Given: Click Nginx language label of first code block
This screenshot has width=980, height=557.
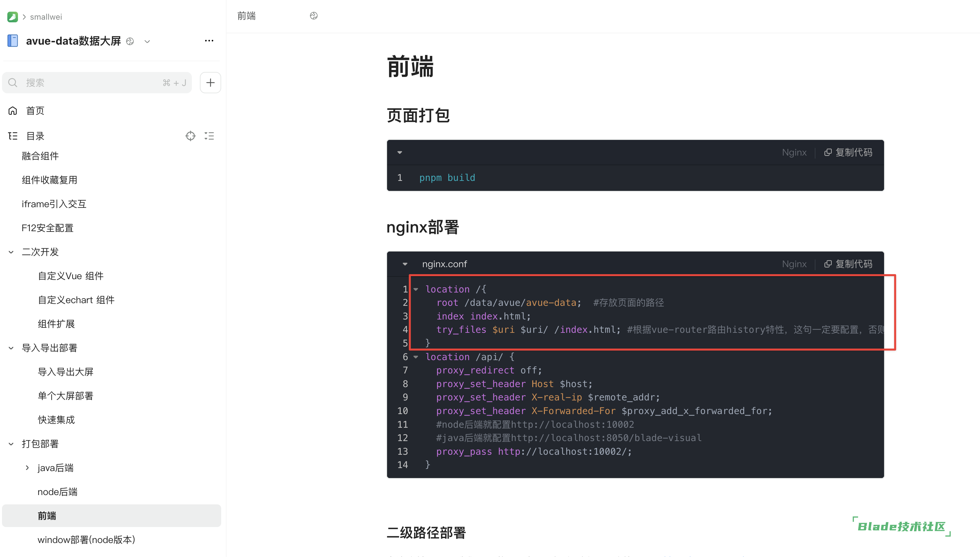Looking at the screenshot, I should pos(794,152).
